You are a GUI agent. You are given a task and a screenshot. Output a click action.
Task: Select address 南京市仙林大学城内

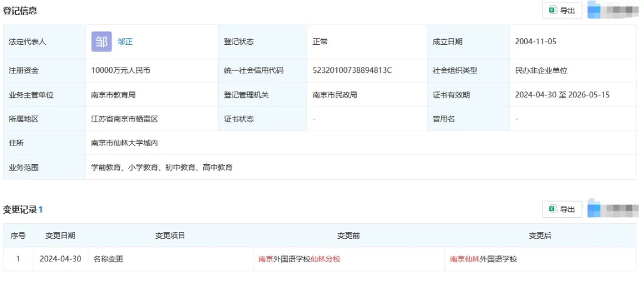(x=125, y=143)
